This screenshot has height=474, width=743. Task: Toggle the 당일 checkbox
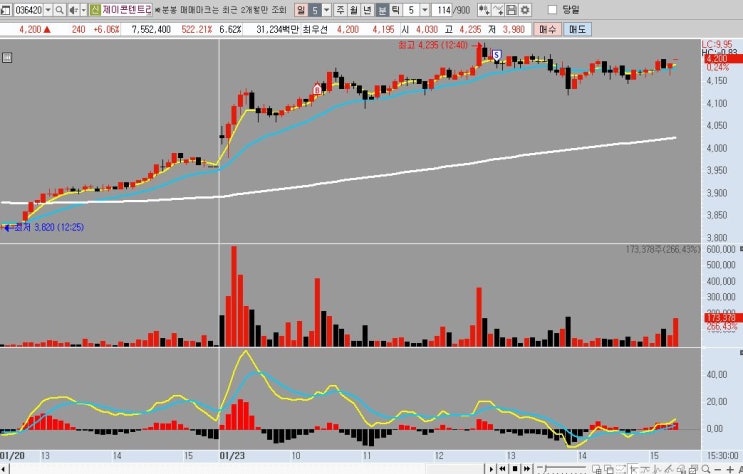[552, 10]
